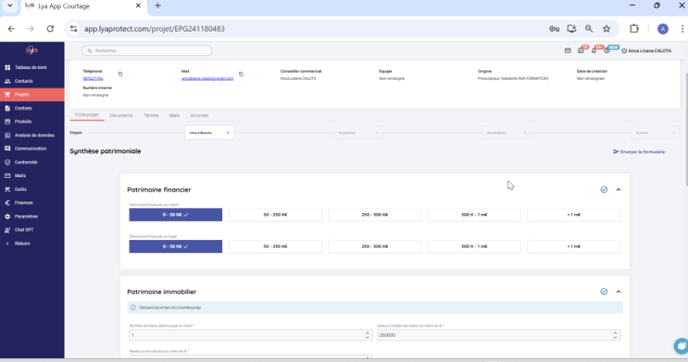Switch to the Documents tab
This screenshot has width=688, height=362.
[x=121, y=115]
